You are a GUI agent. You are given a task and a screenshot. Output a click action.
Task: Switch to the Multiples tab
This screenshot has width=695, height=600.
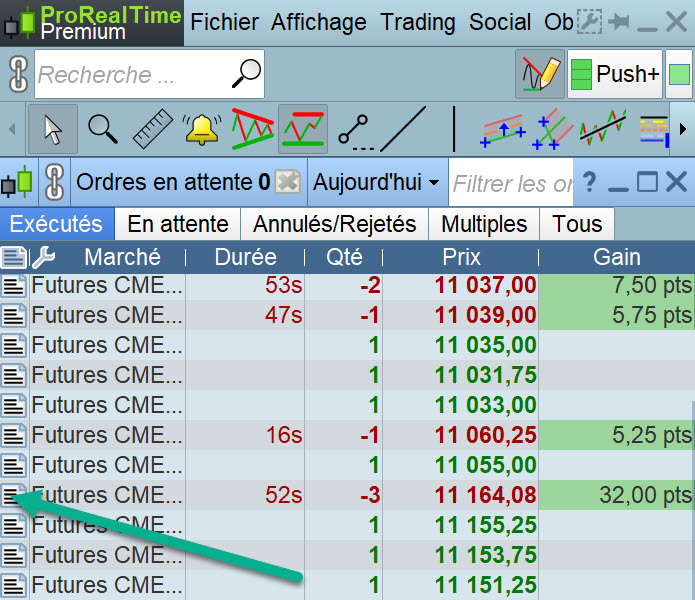(484, 224)
